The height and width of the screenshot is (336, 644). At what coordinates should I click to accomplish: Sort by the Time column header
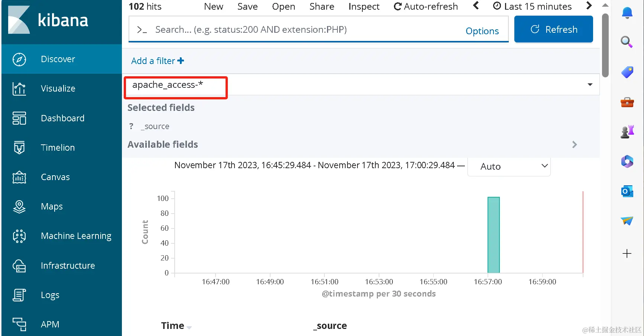pyautogui.click(x=172, y=326)
